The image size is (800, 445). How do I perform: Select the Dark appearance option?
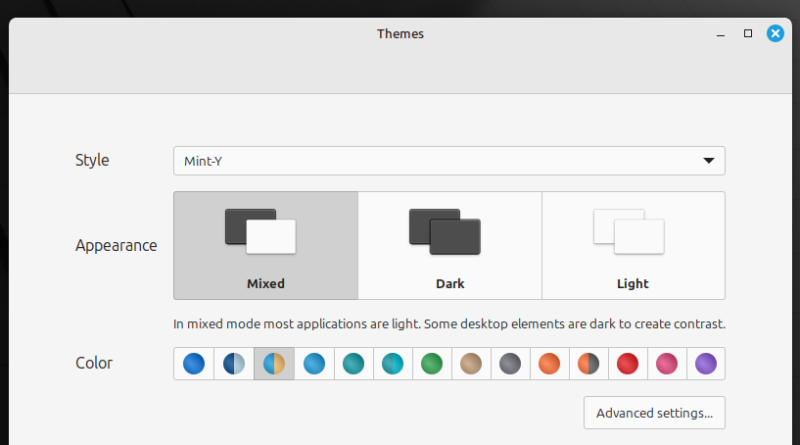(450, 245)
